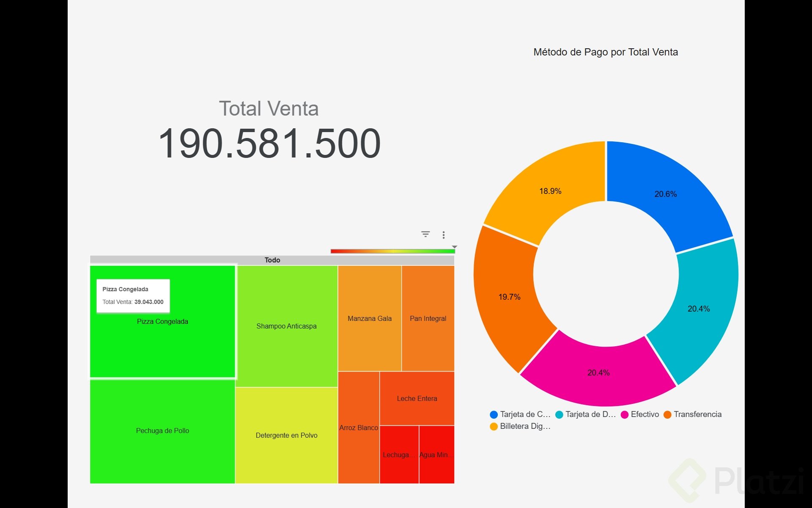812x508 pixels.
Task: Click the Shampoo Anticaspa treemap block
Action: [286, 326]
